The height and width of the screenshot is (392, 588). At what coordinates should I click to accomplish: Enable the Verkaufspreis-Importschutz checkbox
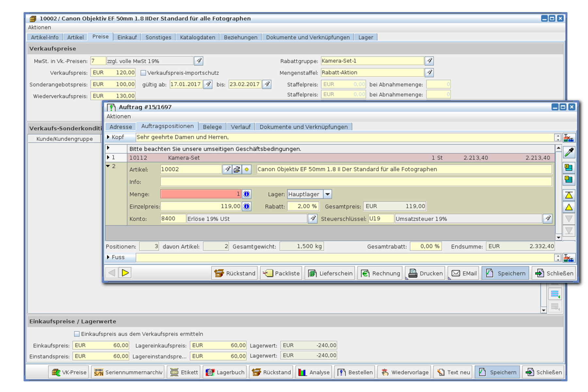[x=143, y=73]
